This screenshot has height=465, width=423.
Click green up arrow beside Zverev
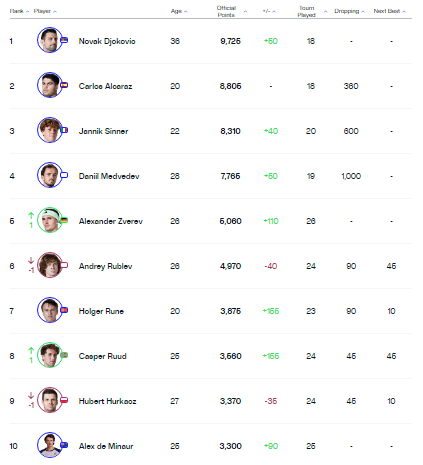(x=31, y=216)
